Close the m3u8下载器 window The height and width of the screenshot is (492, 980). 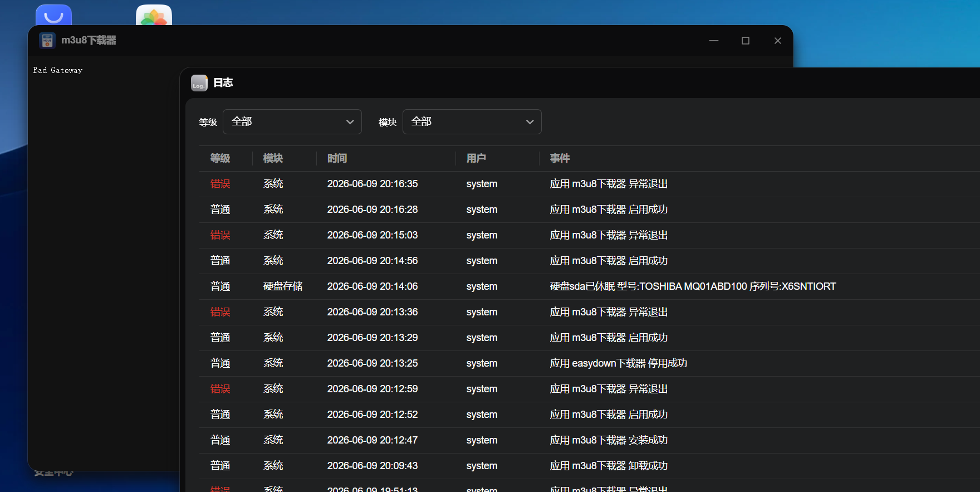tap(778, 41)
